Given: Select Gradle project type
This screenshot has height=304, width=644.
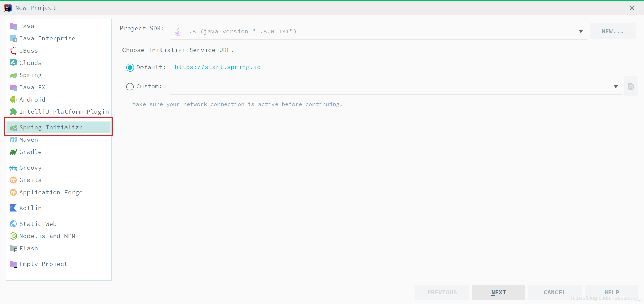Looking at the screenshot, I should (x=59, y=152).
